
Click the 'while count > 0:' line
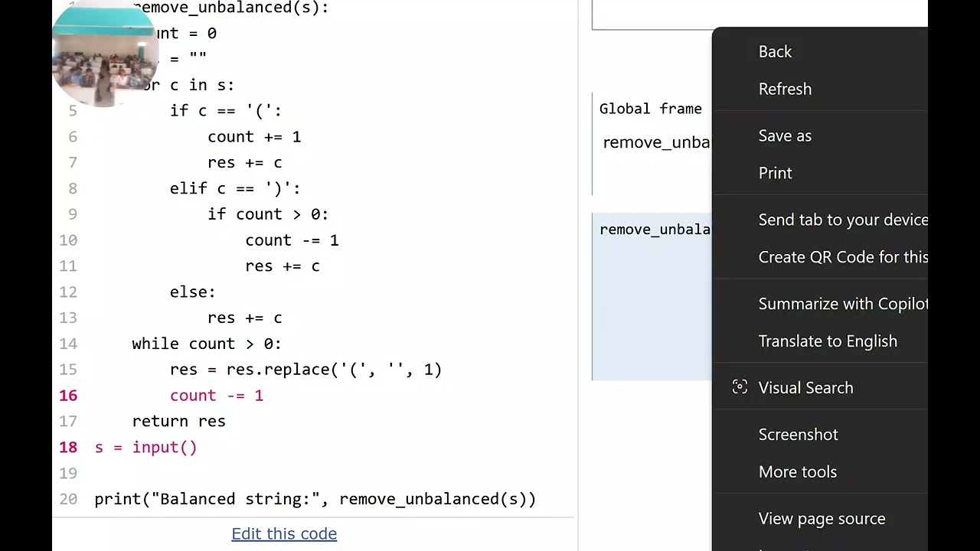pyautogui.click(x=207, y=344)
